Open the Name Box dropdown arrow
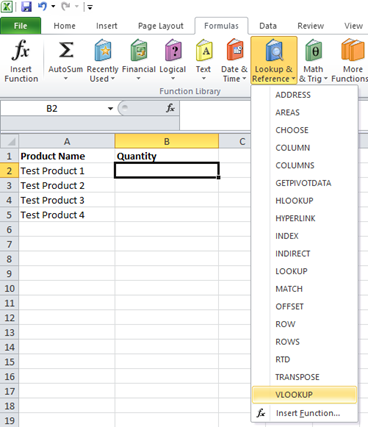This screenshot has width=368, height=427. (110, 109)
